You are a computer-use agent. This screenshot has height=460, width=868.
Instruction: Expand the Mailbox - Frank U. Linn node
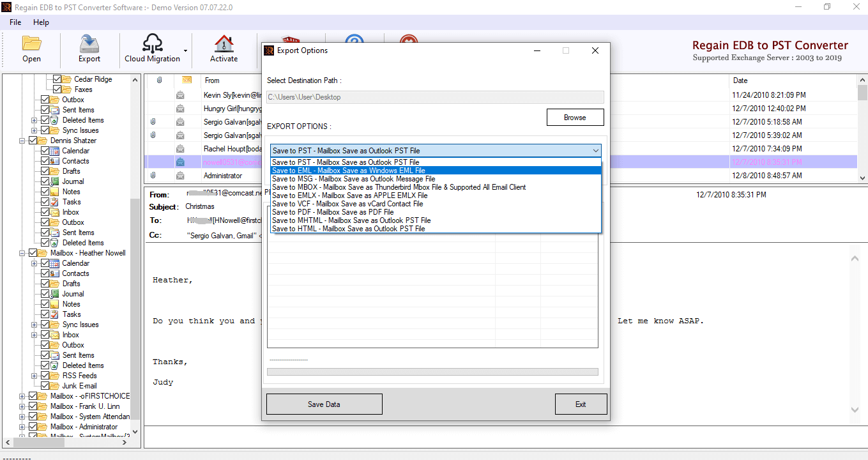click(22, 406)
